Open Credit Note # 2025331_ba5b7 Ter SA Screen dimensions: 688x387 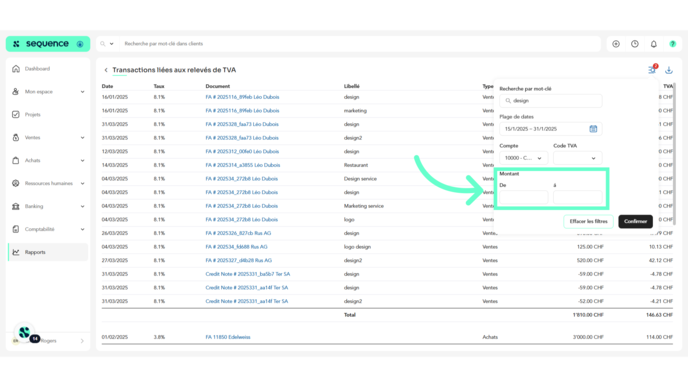coord(247,274)
